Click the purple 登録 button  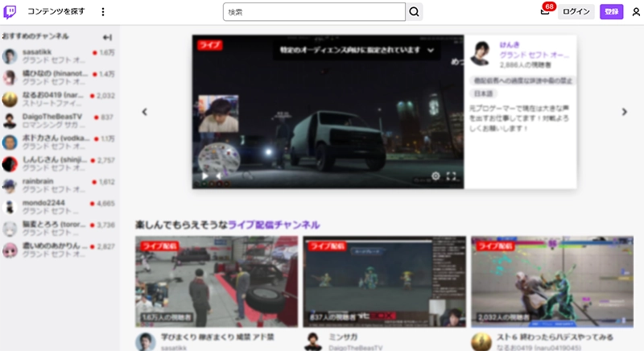click(612, 11)
